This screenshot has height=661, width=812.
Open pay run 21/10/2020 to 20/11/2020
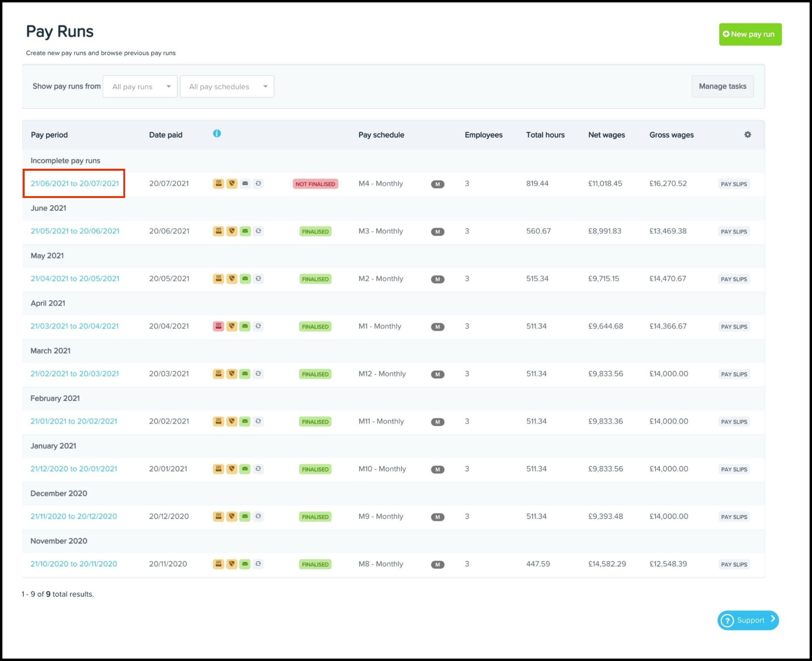click(x=74, y=564)
